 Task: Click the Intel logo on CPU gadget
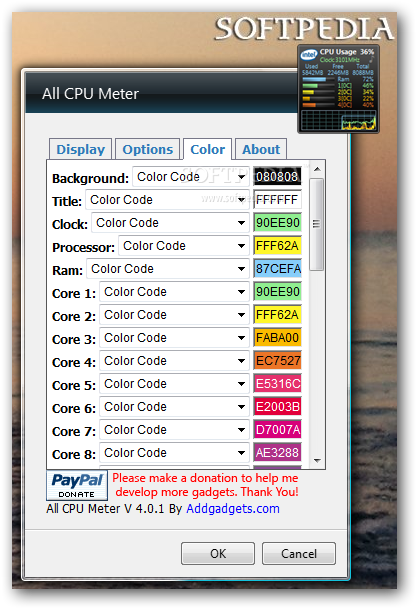309,54
